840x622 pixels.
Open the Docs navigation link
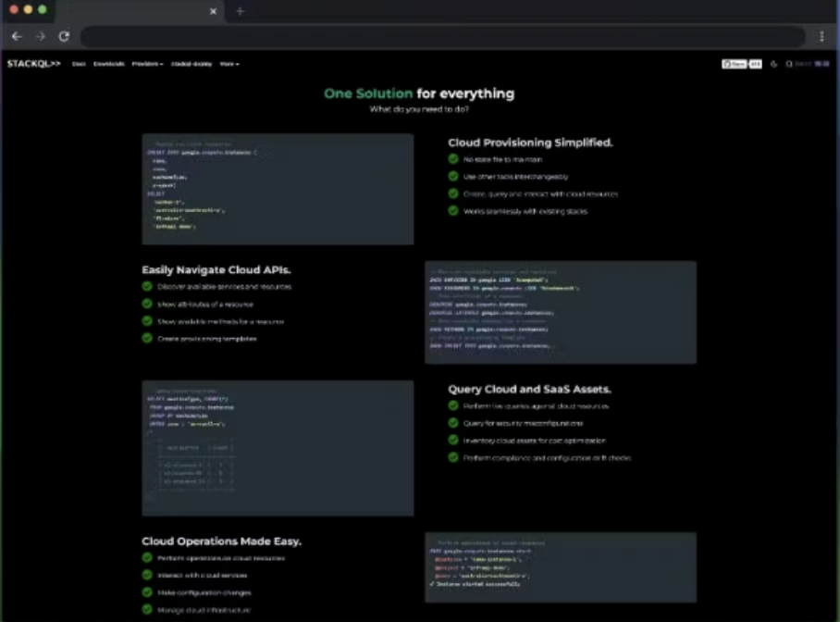coord(79,64)
